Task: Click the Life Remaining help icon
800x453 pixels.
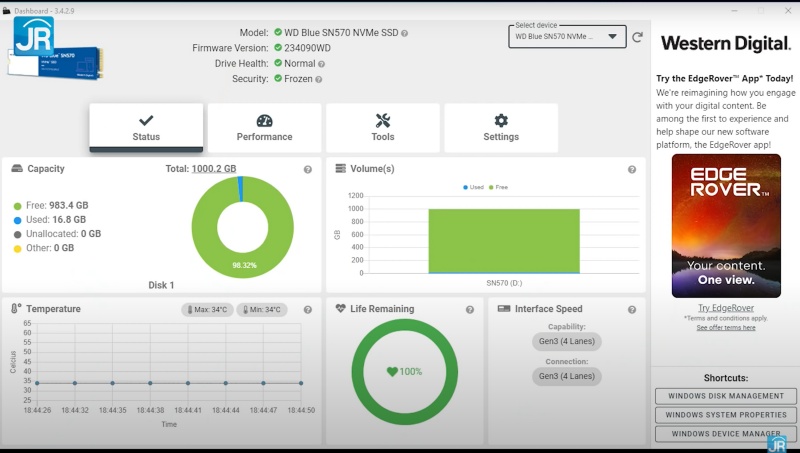Action: tap(470, 310)
